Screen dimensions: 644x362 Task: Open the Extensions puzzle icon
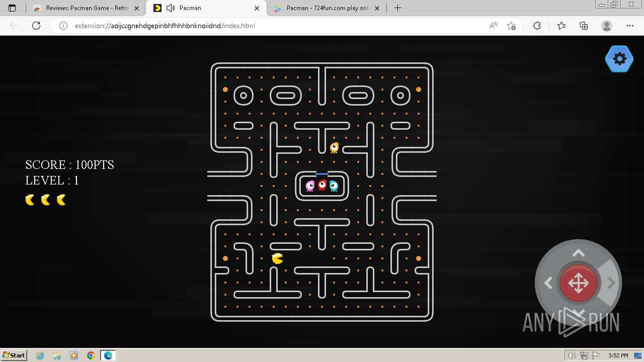(x=537, y=26)
